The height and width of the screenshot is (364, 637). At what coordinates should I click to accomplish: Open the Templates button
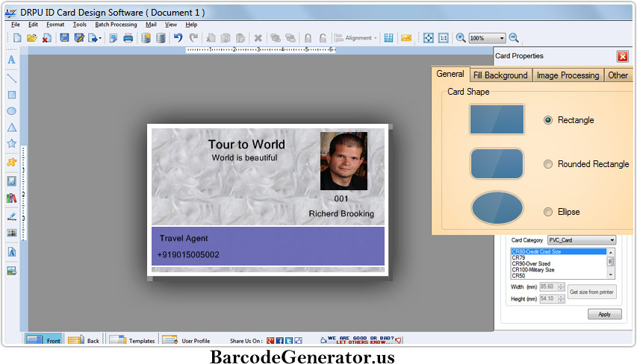pos(132,340)
